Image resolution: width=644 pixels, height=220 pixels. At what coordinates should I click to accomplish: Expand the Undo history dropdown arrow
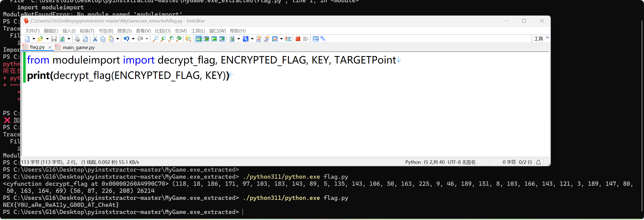pyautogui.click(x=133, y=39)
